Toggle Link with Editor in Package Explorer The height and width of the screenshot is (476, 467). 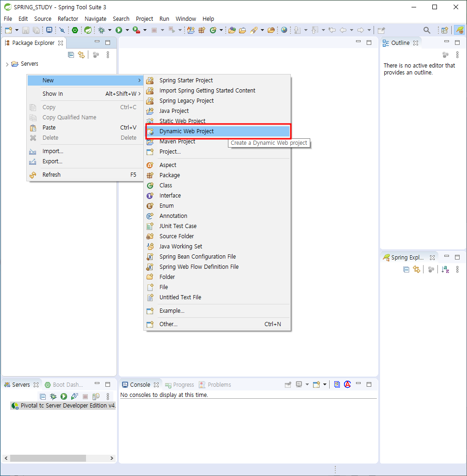[81, 55]
